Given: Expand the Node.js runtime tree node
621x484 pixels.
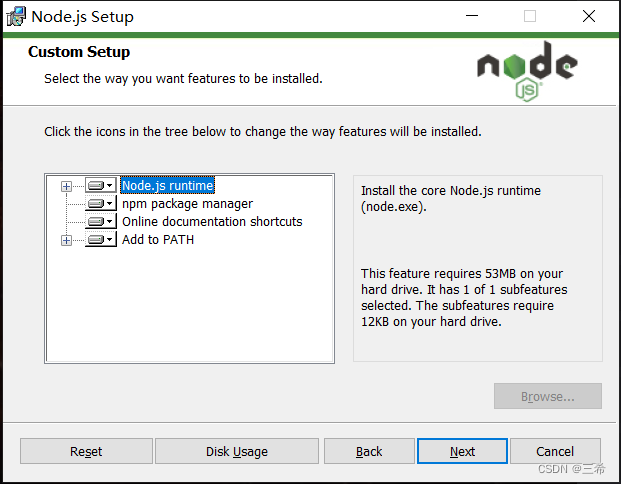Looking at the screenshot, I should (67, 186).
